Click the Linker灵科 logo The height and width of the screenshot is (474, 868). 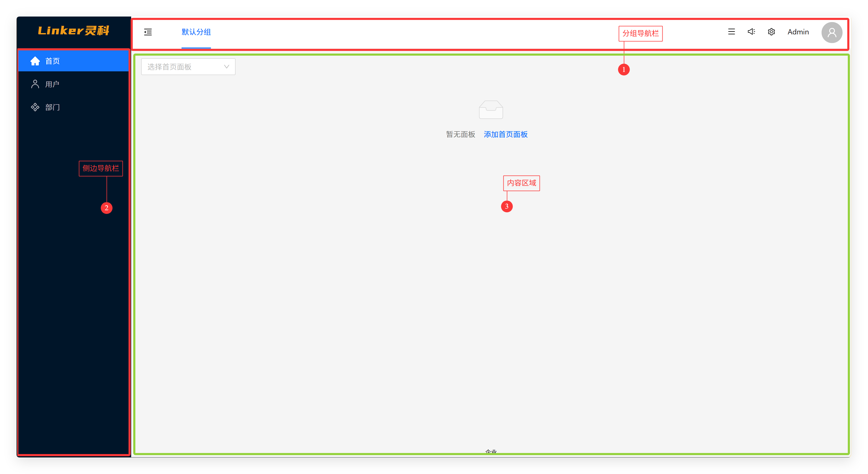tap(73, 31)
